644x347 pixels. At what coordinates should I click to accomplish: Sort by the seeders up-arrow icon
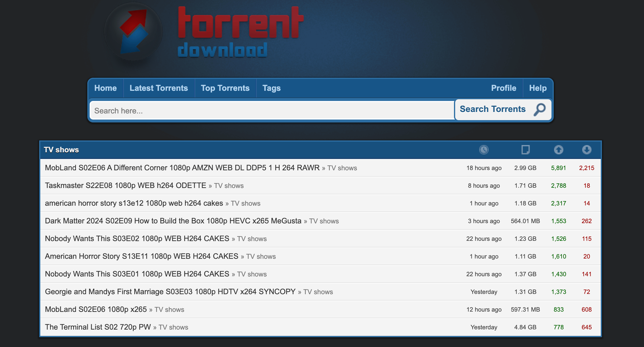point(559,150)
